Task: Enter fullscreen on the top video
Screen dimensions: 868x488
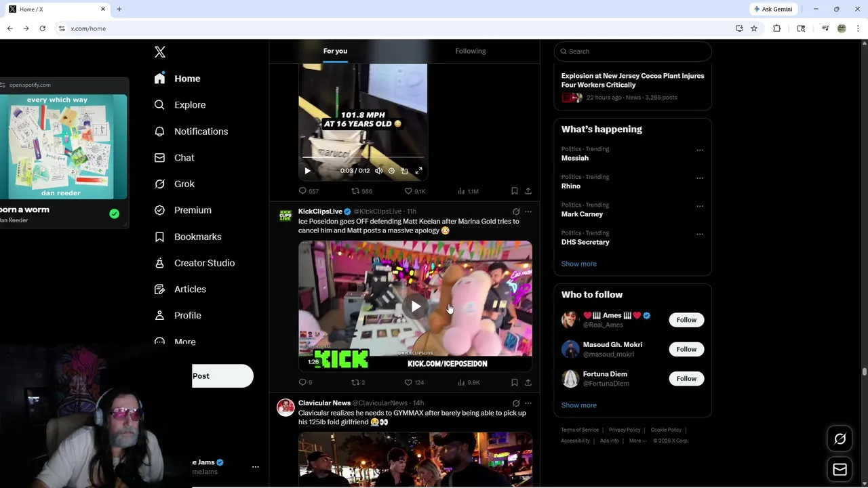Action: click(x=418, y=171)
